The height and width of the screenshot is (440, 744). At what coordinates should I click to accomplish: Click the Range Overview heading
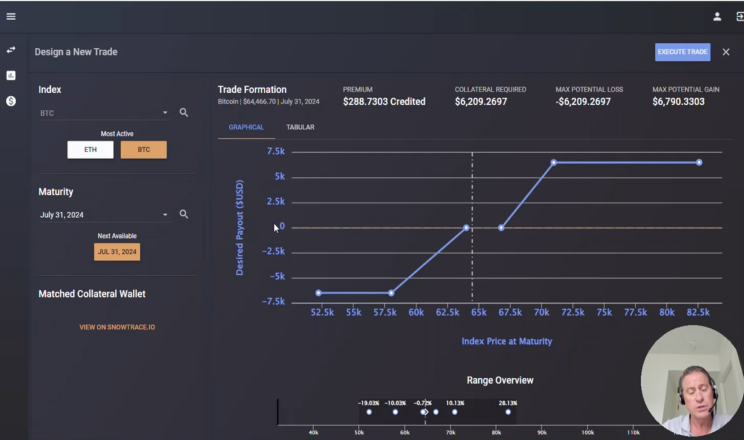pos(500,380)
